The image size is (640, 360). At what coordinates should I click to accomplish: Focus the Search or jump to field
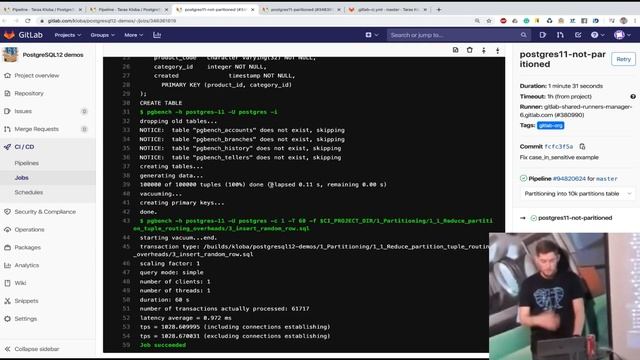point(458,35)
